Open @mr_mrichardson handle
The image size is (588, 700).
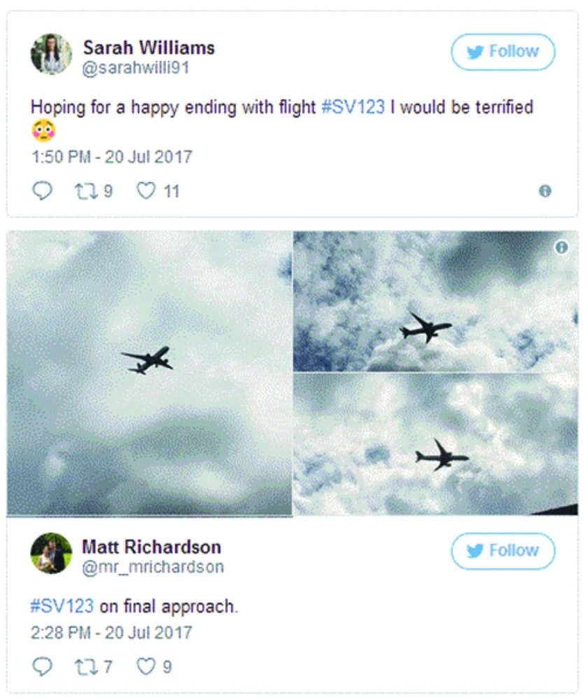tap(153, 567)
